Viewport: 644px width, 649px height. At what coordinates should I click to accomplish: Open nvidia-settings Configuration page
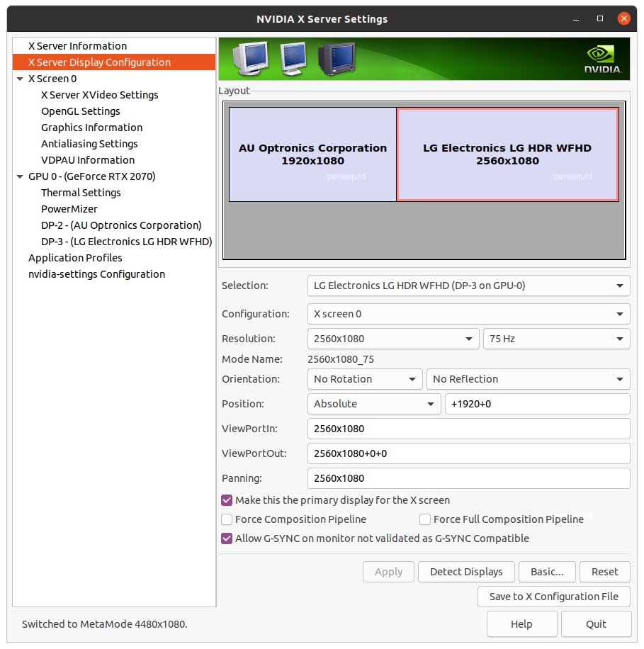click(x=97, y=274)
